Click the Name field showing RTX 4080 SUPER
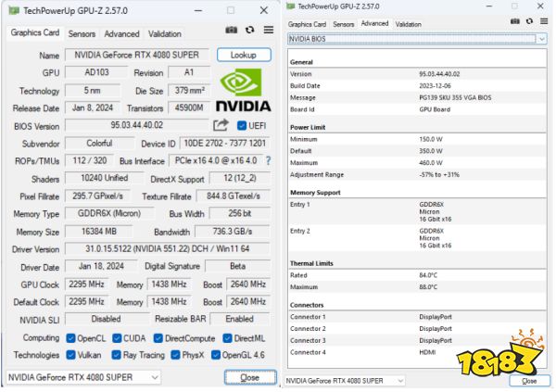The width and height of the screenshot is (556, 392). click(x=136, y=55)
